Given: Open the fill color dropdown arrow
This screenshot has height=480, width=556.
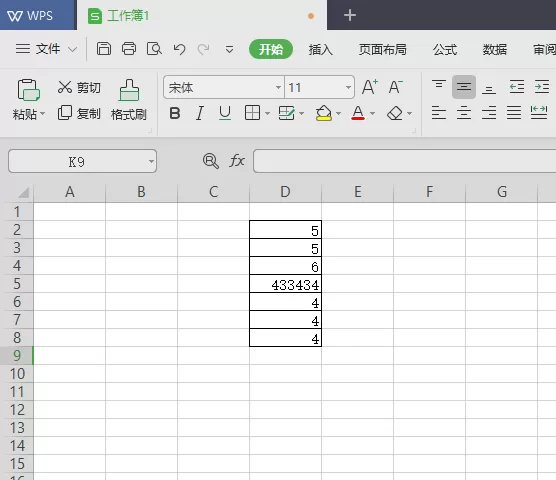Looking at the screenshot, I should point(338,113).
